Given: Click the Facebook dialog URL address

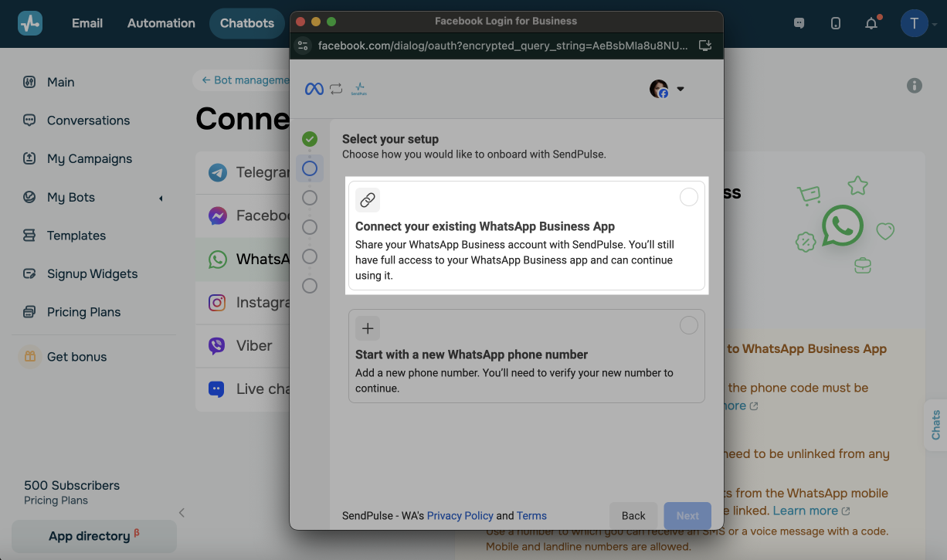Looking at the screenshot, I should click(503, 46).
